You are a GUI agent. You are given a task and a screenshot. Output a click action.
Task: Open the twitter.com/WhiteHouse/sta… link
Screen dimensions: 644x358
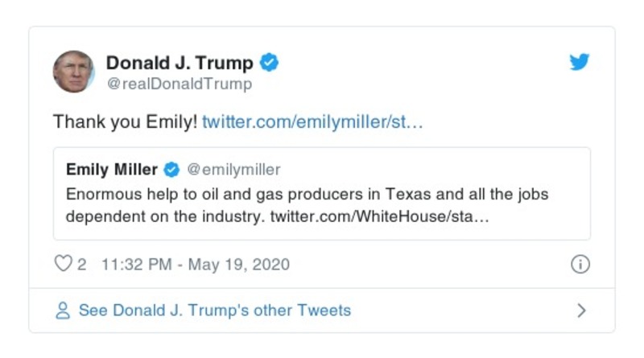pyautogui.click(x=379, y=217)
